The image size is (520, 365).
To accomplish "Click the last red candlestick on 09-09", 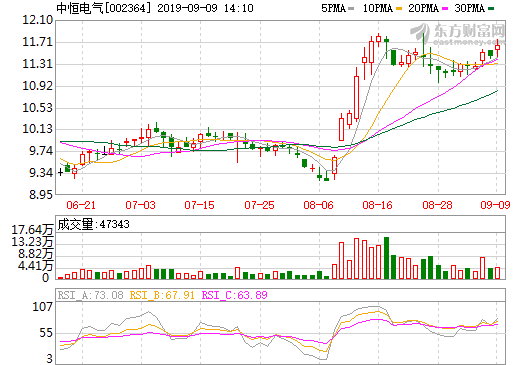I will 497,48.
